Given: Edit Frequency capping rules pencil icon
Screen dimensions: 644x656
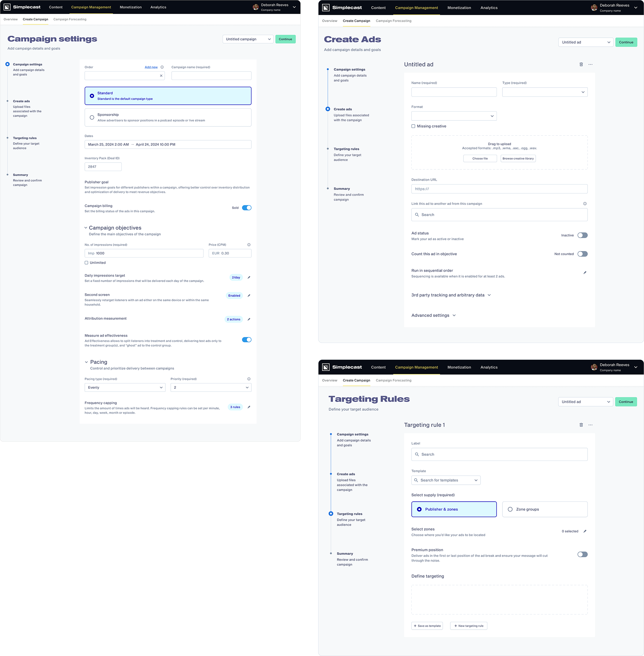Looking at the screenshot, I should click(x=249, y=407).
